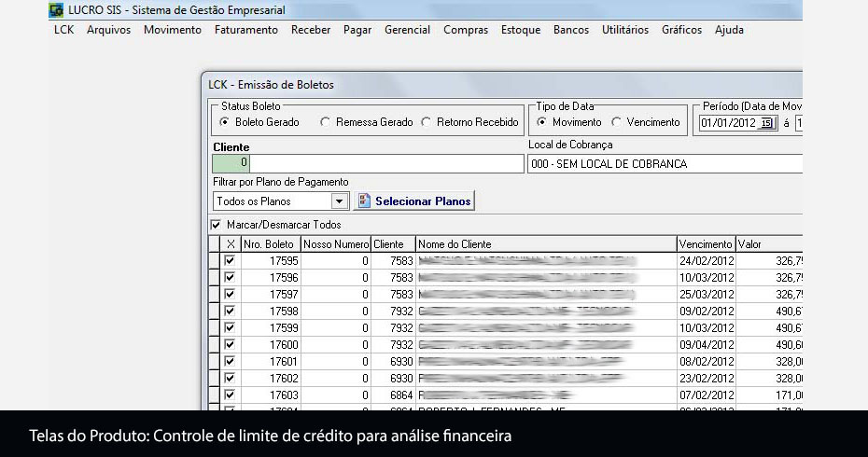
Task: Select boleto number 17595 cell
Action: (271, 260)
